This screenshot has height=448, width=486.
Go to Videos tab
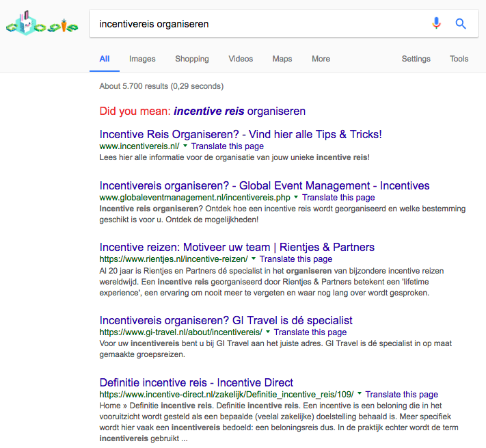[x=241, y=59]
